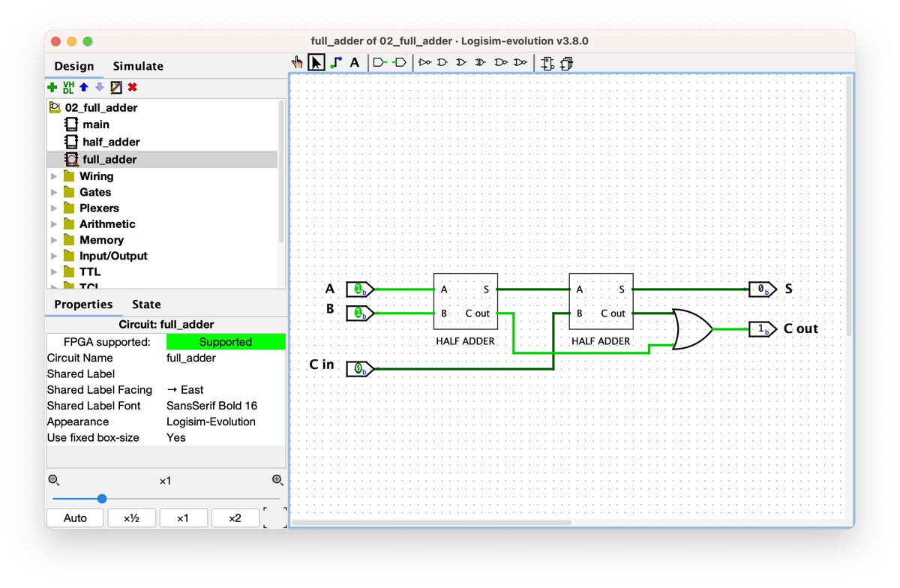Switch to the Design tab

(x=74, y=66)
